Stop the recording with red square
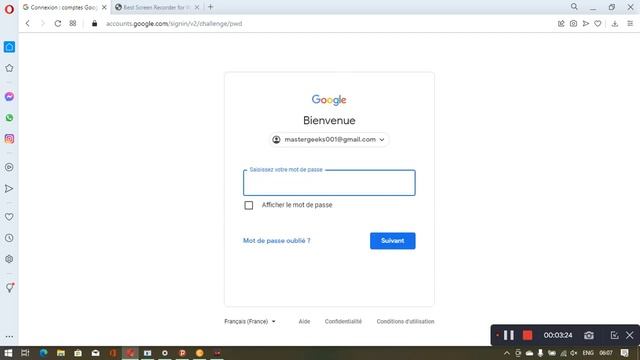This screenshot has width=640, height=360. coord(527,336)
